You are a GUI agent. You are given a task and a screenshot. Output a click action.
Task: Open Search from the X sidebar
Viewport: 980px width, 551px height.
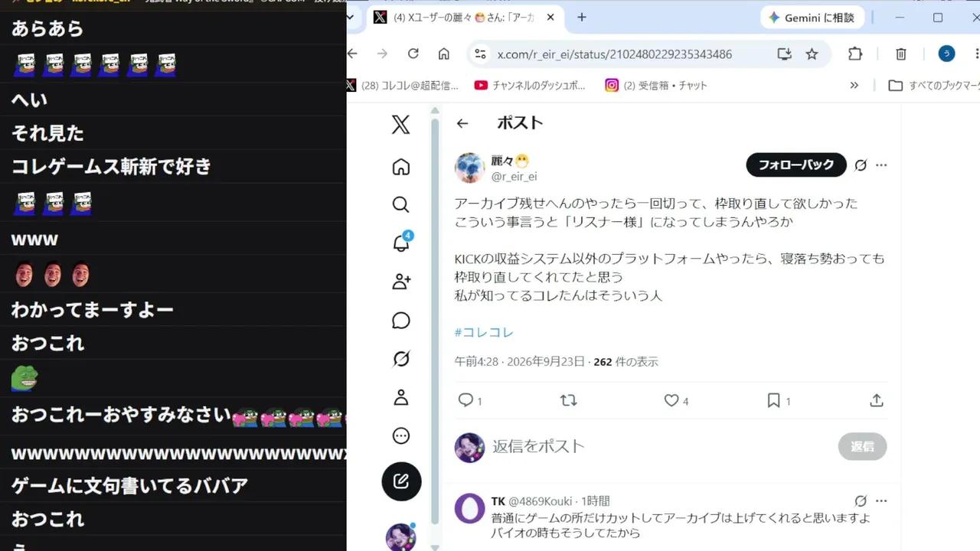pyautogui.click(x=400, y=204)
